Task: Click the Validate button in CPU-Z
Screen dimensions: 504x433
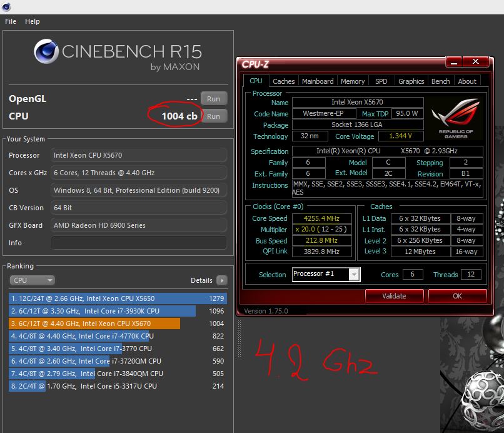Action: click(394, 296)
